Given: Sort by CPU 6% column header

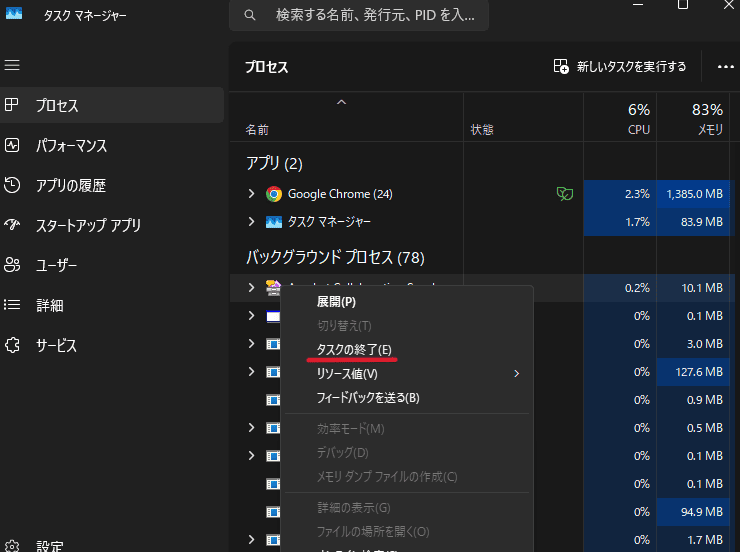Looking at the screenshot, I should [620, 118].
